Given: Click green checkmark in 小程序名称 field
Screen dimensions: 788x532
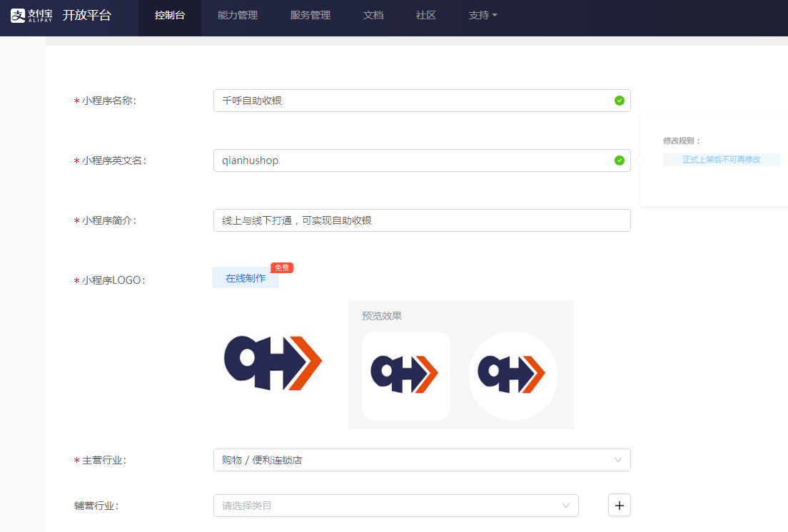Looking at the screenshot, I should click(619, 101).
